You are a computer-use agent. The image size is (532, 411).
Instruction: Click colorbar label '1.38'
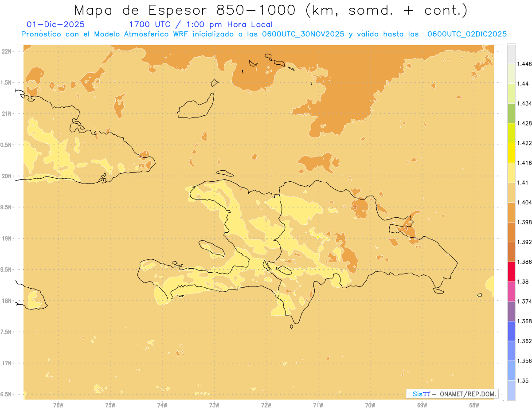[523, 282]
